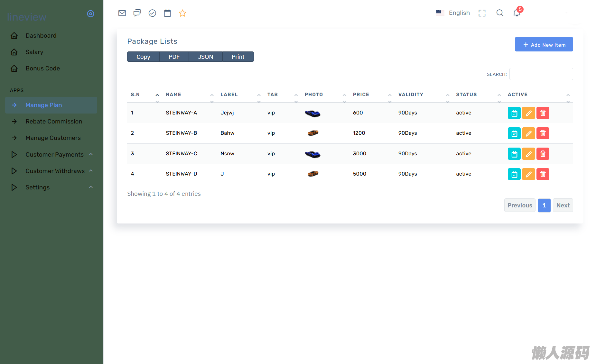Screen dimensions: 596x364
Task: Click the calendar icon in top bar
Action: point(167,13)
